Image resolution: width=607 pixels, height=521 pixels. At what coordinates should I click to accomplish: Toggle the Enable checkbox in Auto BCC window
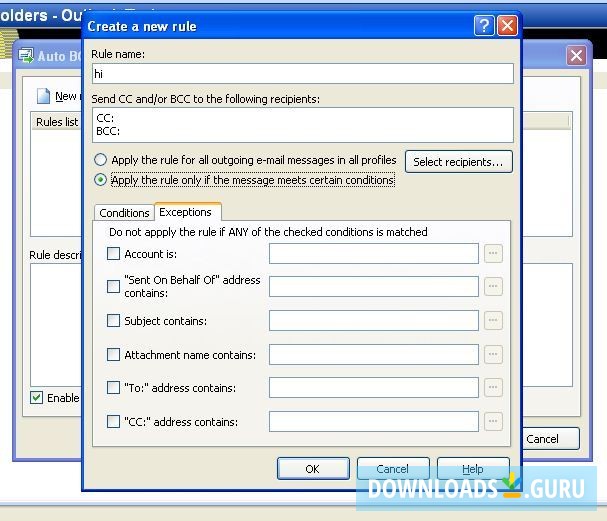(x=36, y=398)
